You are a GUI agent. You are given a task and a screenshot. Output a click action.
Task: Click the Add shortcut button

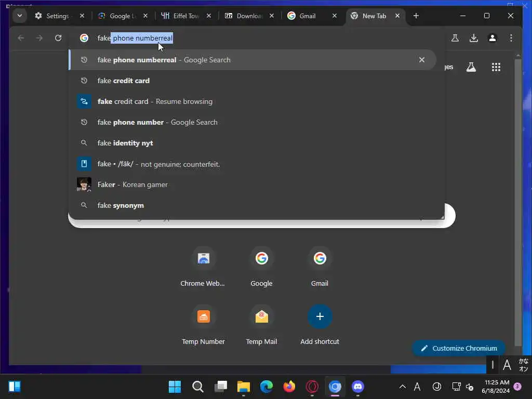[320, 325]
